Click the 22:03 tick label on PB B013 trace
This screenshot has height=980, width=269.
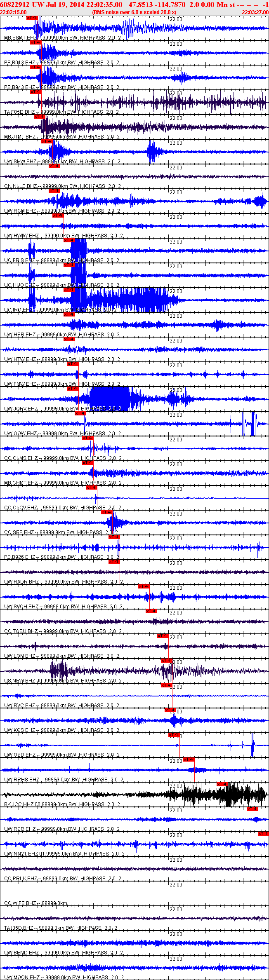pyautogui.click(x=176, y=44)
